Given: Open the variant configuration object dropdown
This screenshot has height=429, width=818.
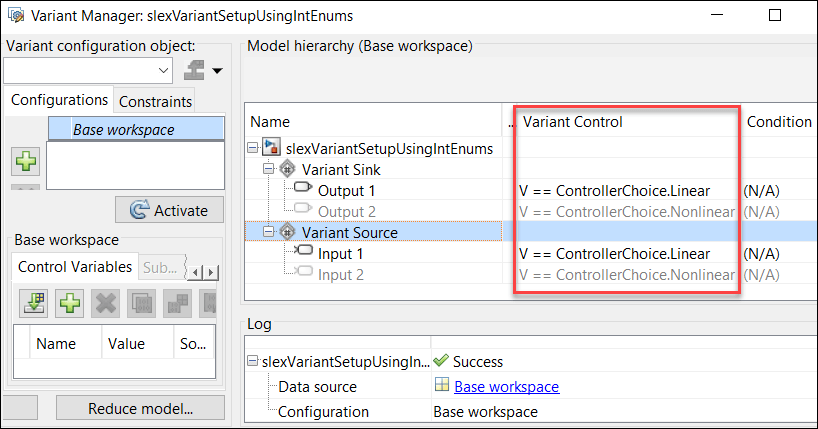Looking at the screenshot, I should [x=165, y=70].
